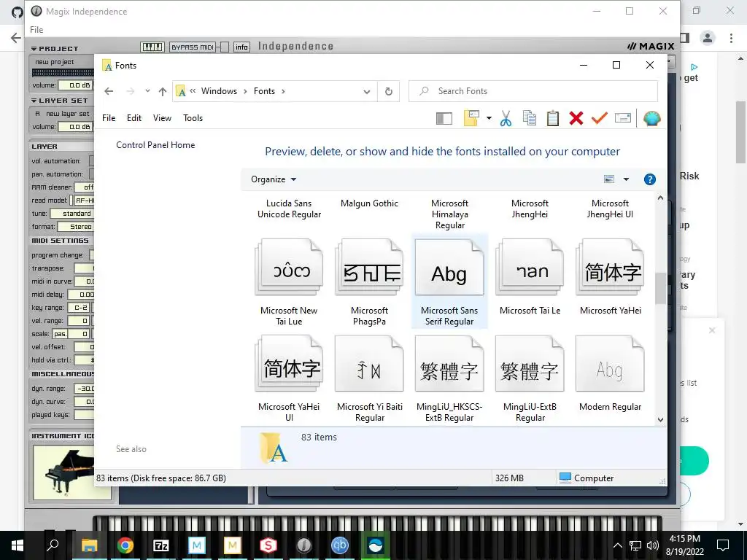Viewport: 747px width, 560px height.
Task: Open the View menu in Fonts window
Action: click(162, 117)
